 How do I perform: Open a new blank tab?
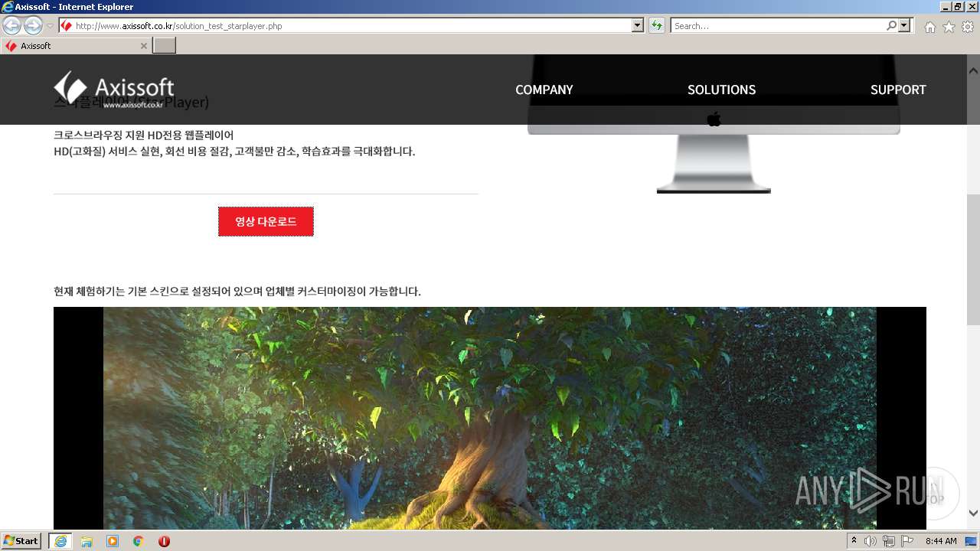click(164, 46)
